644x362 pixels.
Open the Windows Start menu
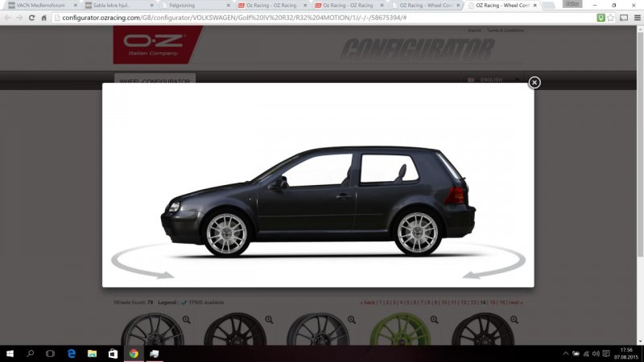pos(11,353)
